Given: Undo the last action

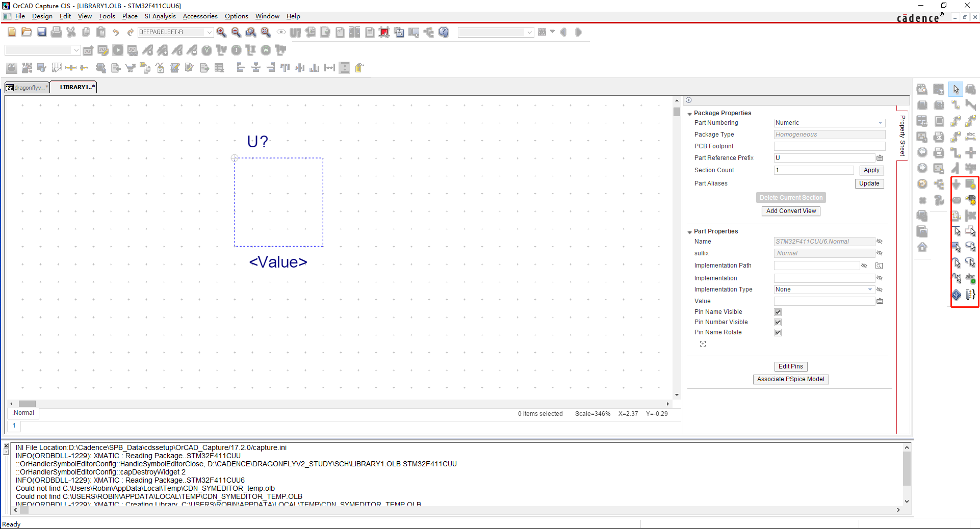Looking at the screenshot, I should 116,32.
